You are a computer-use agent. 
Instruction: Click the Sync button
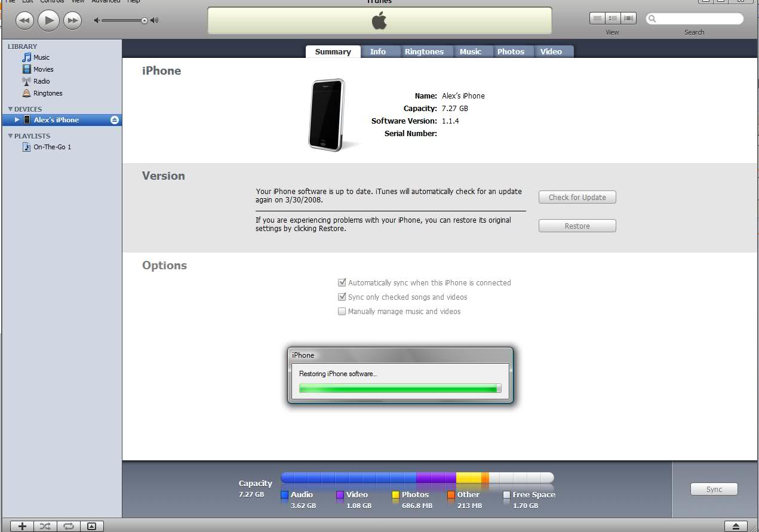[x=714, y=489]
